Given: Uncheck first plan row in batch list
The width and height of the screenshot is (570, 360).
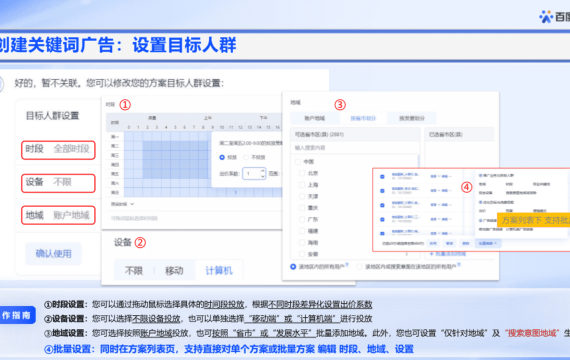Looking at the screenshot, I should (x=382, y=177).
